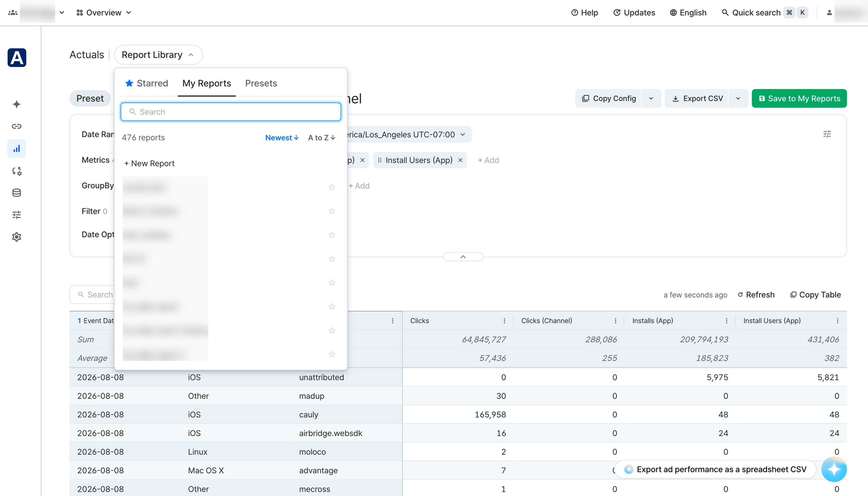The height and width of the screenshot is (496, 868).
Task: Click Save to My Reports button
Action: point(799,99)
